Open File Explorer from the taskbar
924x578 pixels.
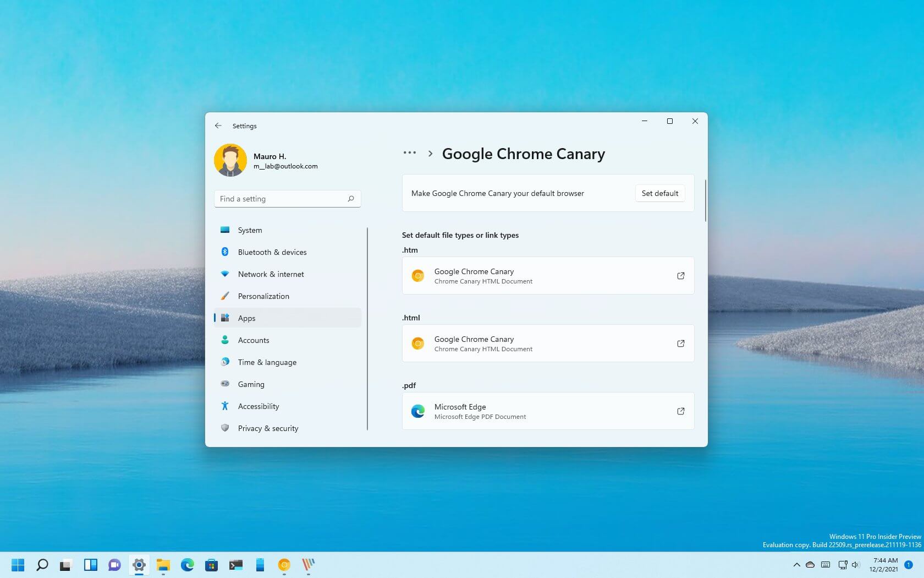[x=163, y=565]
